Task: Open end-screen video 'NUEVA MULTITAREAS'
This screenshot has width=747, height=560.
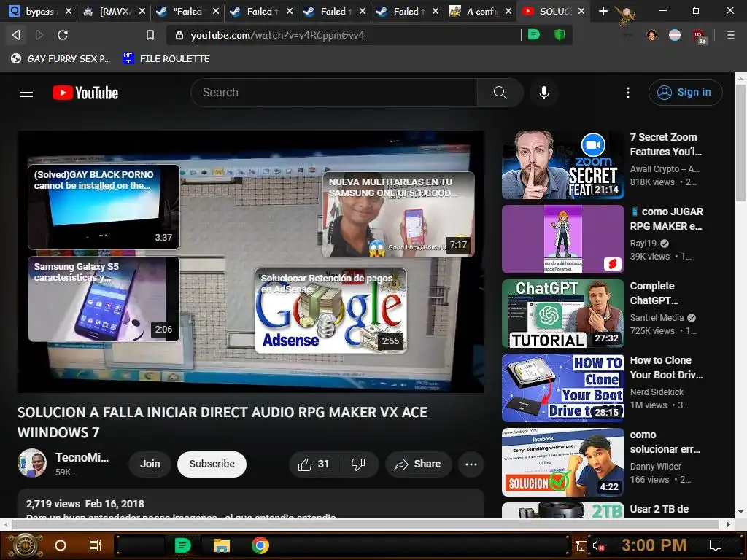Action: click(x=398, y=214)
